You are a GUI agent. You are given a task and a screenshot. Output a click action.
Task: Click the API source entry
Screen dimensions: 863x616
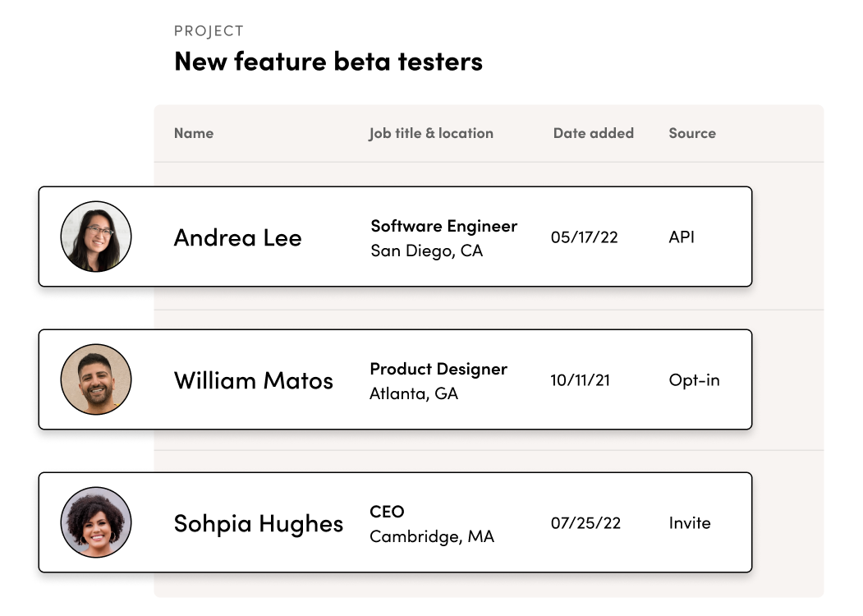682,237
